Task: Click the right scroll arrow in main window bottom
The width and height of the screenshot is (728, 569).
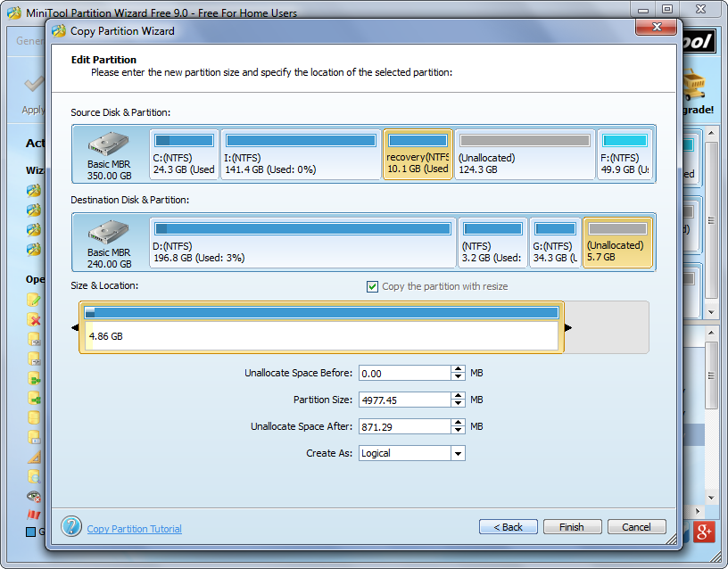Action: pos(698,511)
